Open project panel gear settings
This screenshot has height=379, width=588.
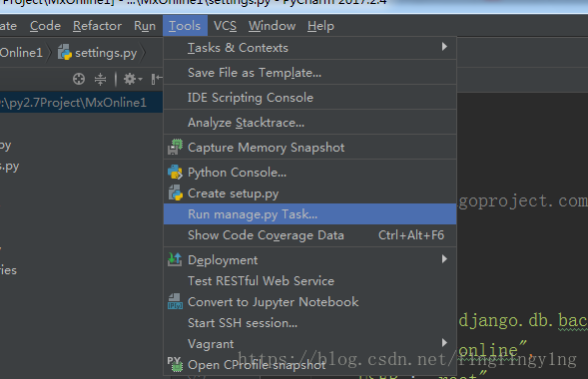pos(133,79)
